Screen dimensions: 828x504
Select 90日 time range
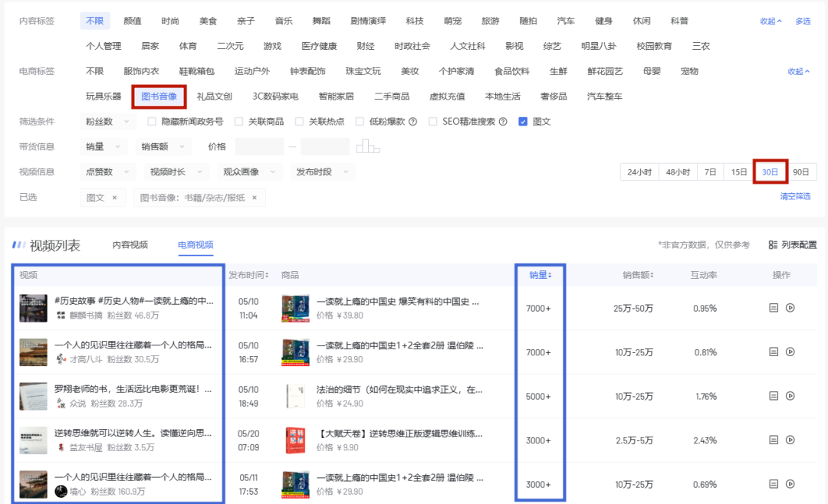801,172
